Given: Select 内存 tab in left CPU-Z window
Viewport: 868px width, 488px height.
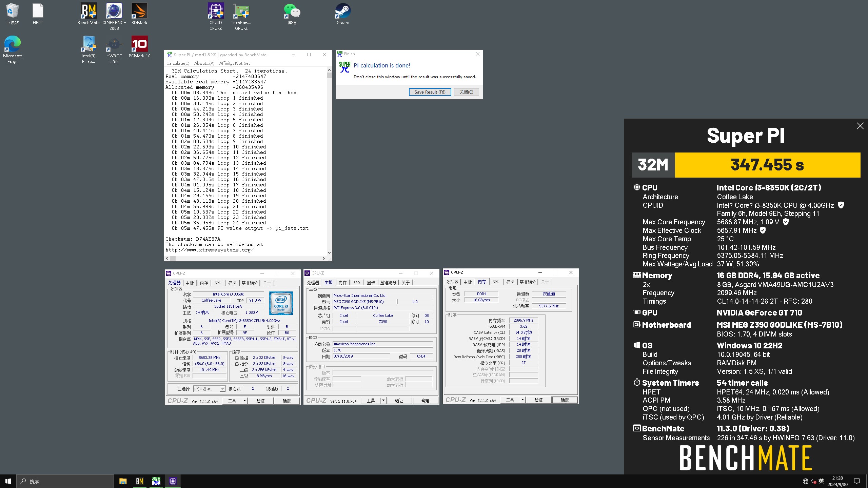Looking at the screenshot, I should click(204, 283).
